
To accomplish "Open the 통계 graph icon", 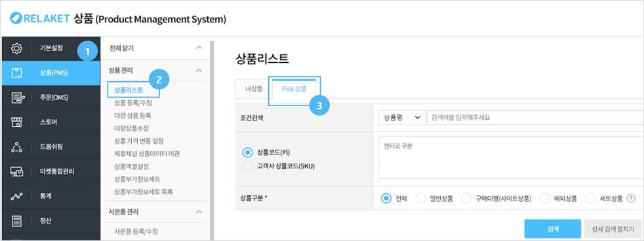I will [x=16, y=196].
